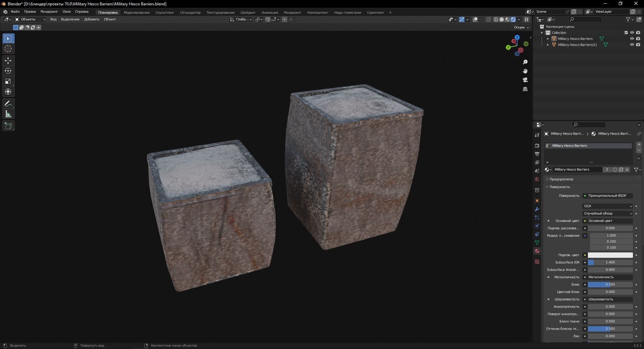This screenshot has height=349, width=644.
Task: Open the Tool properties tab
Action: [537, 135]
